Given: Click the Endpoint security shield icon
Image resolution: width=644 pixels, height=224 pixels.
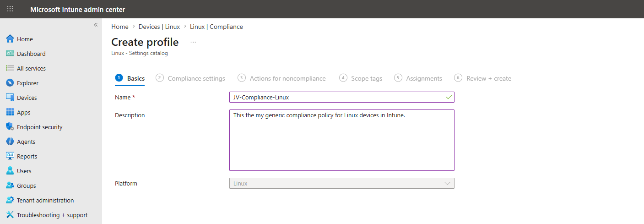Looking at the screenshot, I should coord(10,127).
